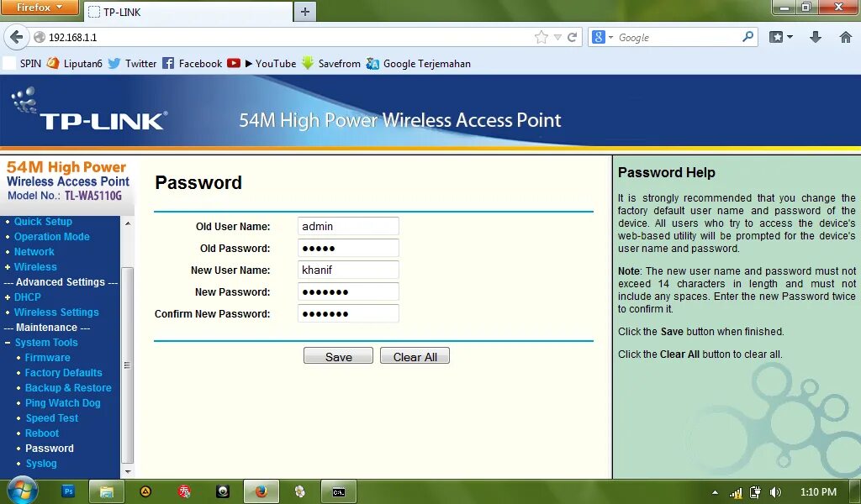Open Wireless Settings in the sidebar

pyautogui.click(x=56, y=312)
